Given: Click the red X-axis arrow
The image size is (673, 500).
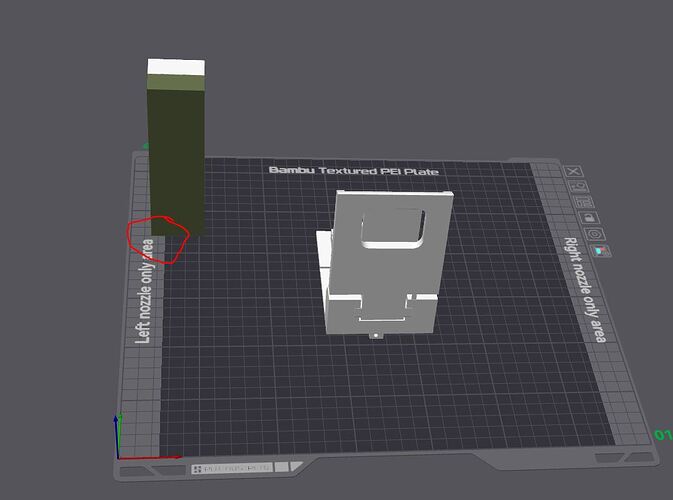Looking at the screenshot, I should pos(150,458).
